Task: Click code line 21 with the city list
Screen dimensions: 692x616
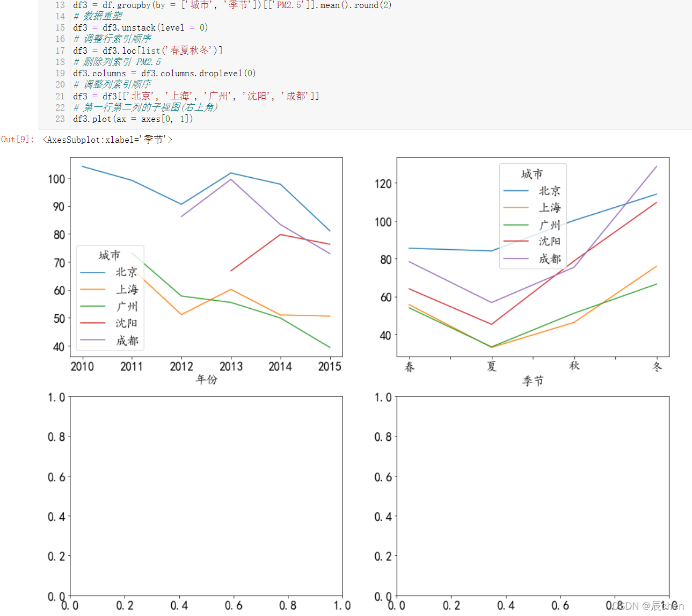Action: click(x=196, y=96)
